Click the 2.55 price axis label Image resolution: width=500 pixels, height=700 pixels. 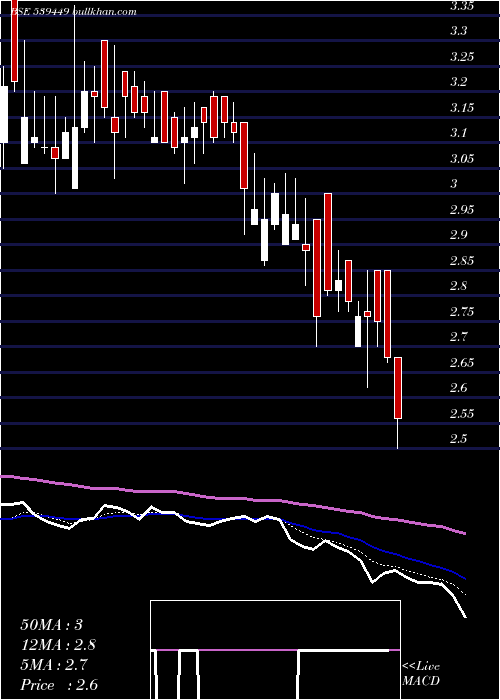point(462,413)
